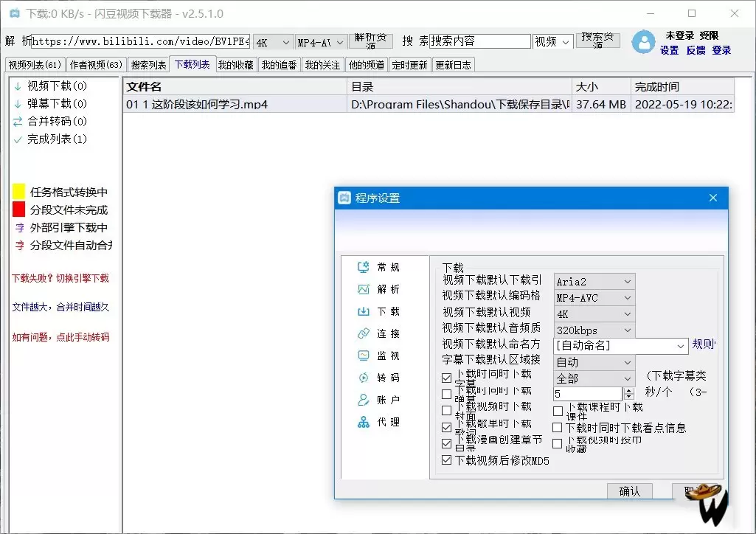Click red 分段文件未完成 color swatch
Viewport: 756px width, 534px height.
[x=18, y=209]
